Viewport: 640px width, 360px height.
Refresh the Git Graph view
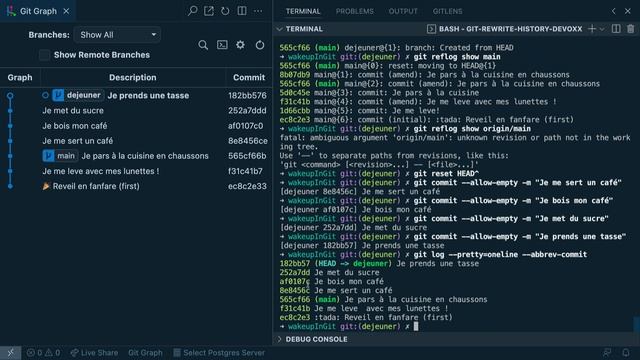click(x=260, y=45)
